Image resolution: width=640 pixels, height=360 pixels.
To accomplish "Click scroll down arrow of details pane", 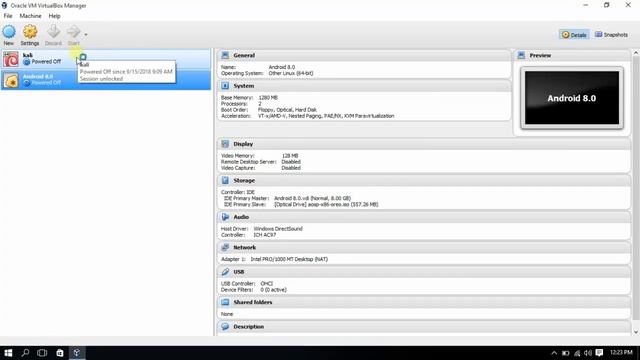I will pos(636,332).
